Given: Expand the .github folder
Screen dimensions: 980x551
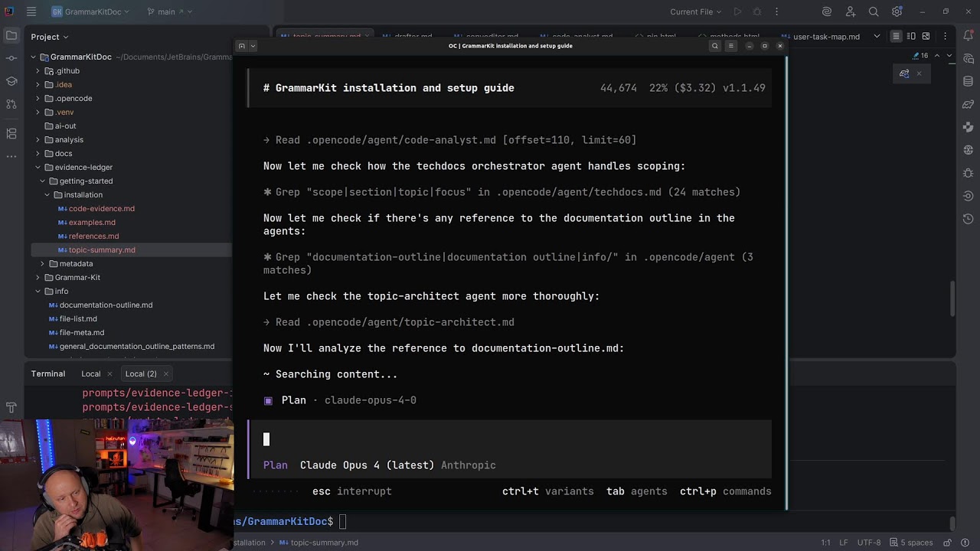Looking at the screenshot, I should [x=38, y=70].
